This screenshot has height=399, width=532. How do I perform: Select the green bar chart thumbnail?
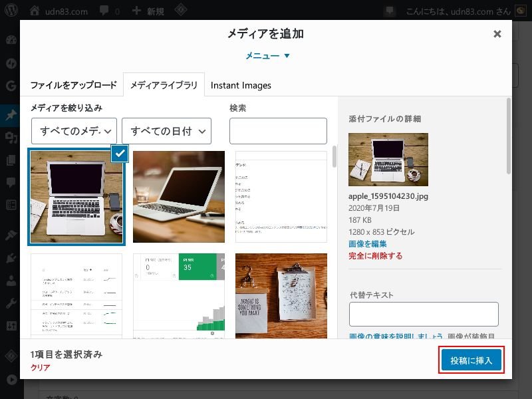(x=179, y=296)
